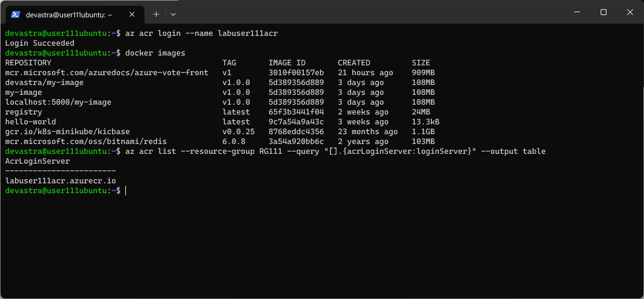Select the devastra@user111ubuntu tab
Viewport: 644px width, 299px height.
[x=75, y=14]
